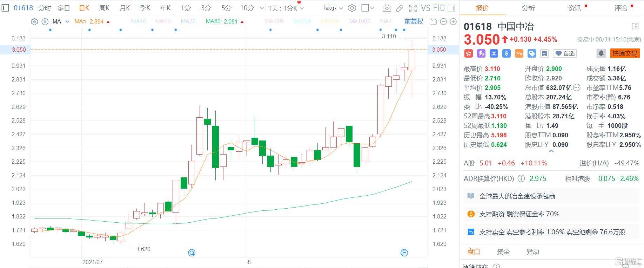Click the 支持卖空 short selling info row
The height and width of the screenshot is (268, 644).
click(551, 232)
